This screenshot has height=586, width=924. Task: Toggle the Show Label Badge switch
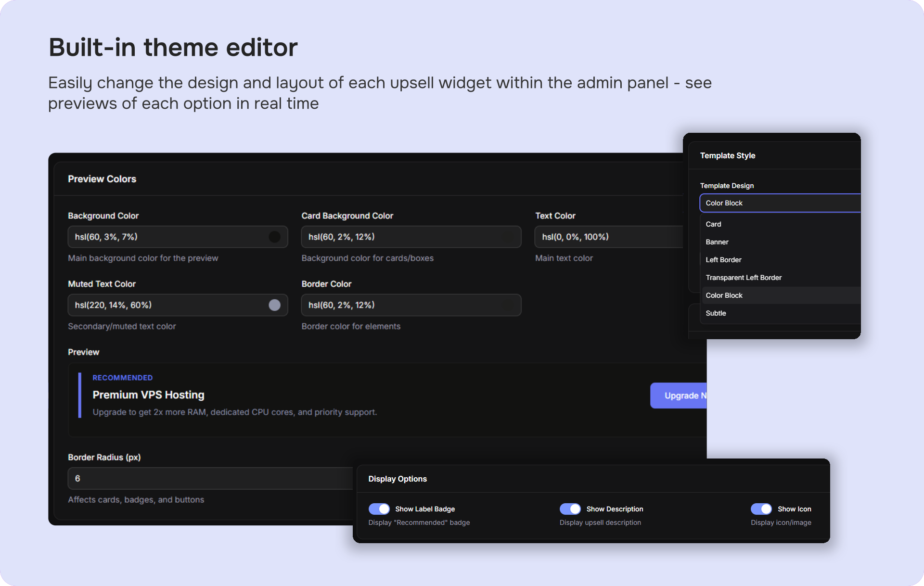[x=379, y=509]
